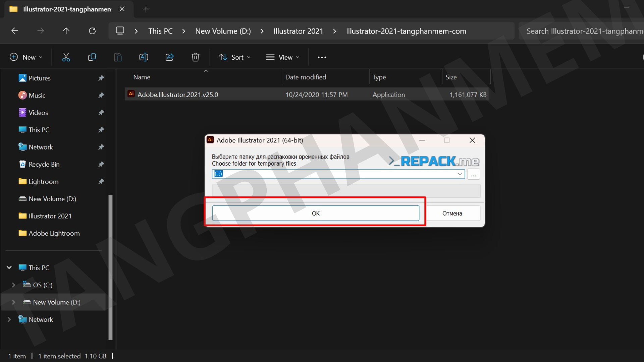Expand the temporary folder path dropdown
644x362 pixels.
[460, 174]
